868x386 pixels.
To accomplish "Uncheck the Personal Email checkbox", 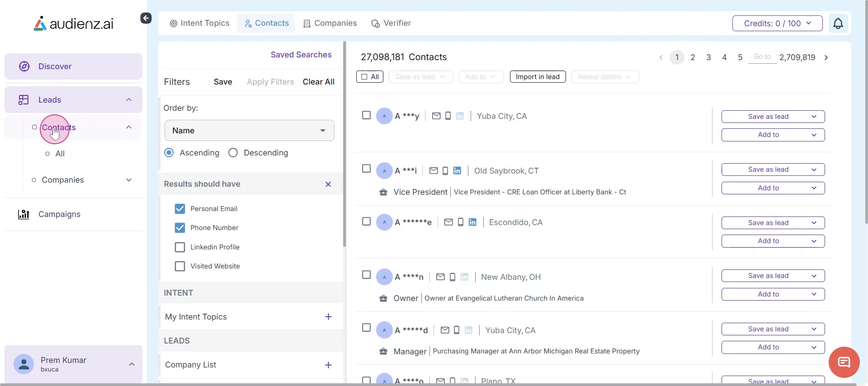I will [180, 209].
